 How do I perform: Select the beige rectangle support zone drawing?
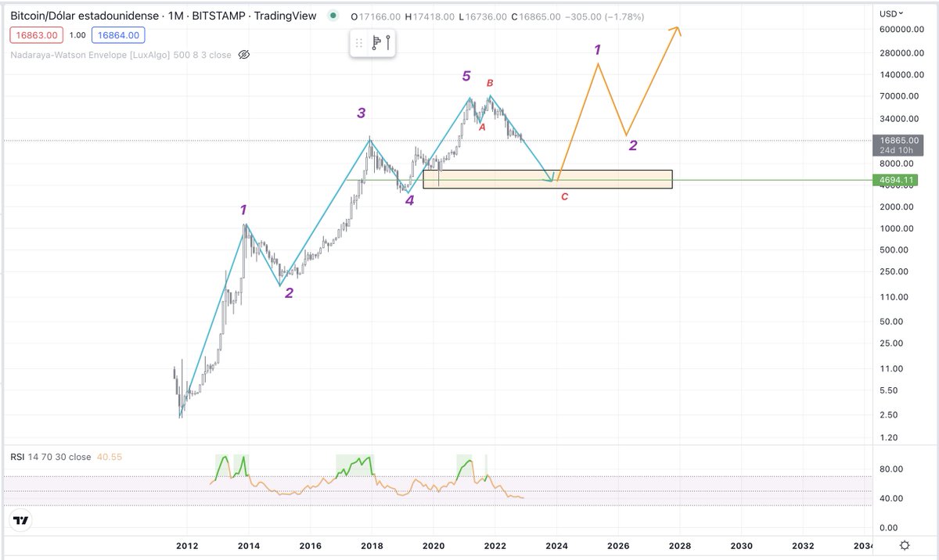[547, 179]
